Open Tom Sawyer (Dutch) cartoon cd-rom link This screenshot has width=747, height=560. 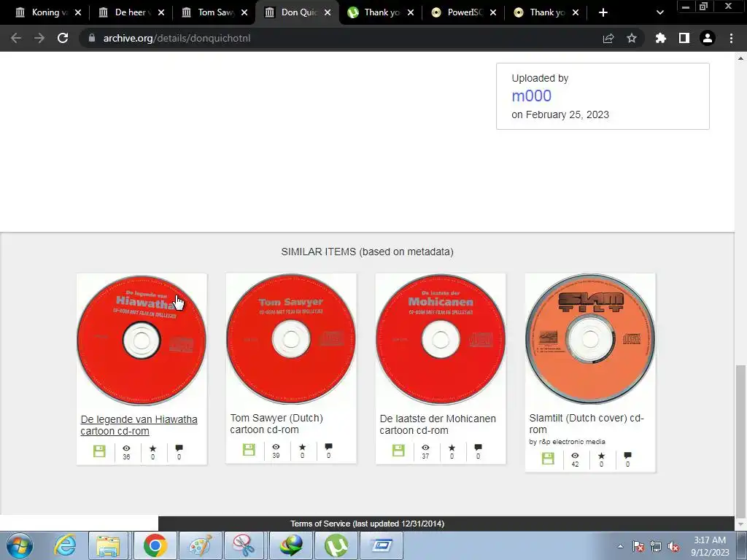(276, 424)
